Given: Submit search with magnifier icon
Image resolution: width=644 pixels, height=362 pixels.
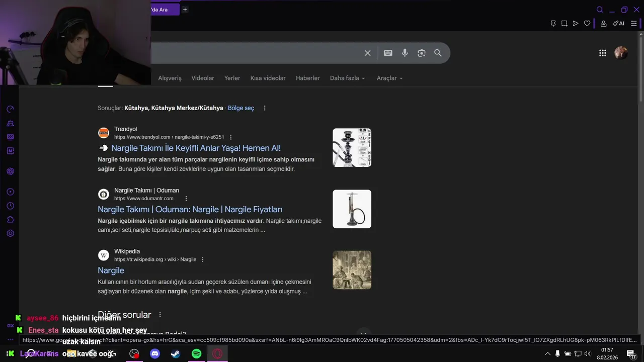Looking at the screenshot, I should pyautogui.click(x=438, y=53).
